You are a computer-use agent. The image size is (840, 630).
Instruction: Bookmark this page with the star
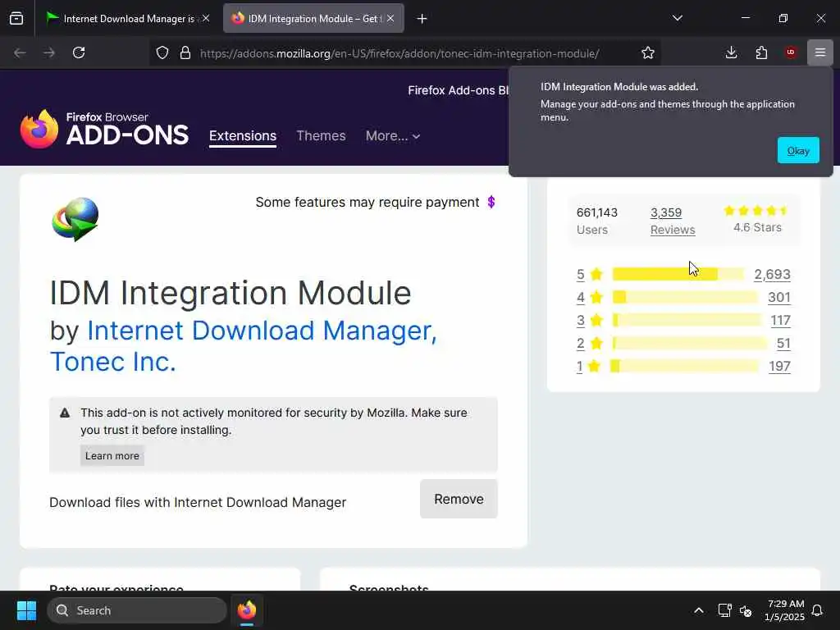[648, 52]
